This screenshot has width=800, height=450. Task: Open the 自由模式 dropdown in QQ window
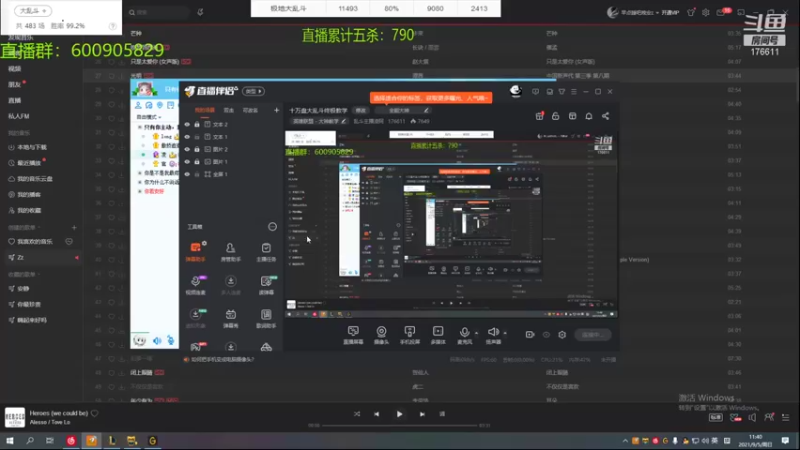point(148,117)
